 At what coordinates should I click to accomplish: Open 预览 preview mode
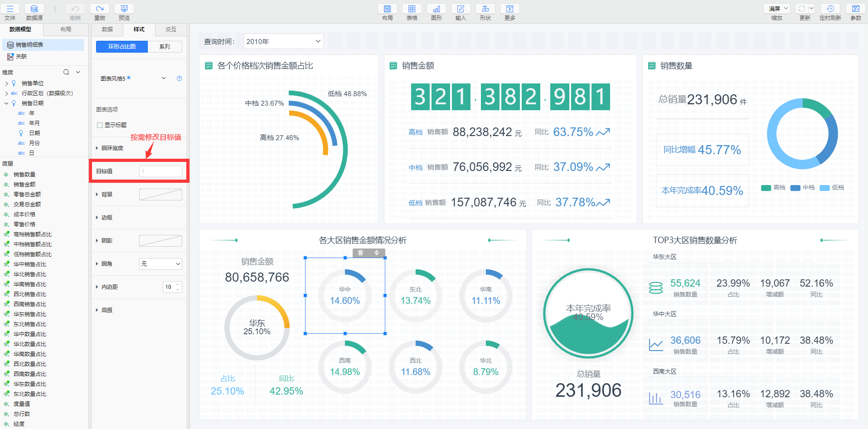(124, 9)
